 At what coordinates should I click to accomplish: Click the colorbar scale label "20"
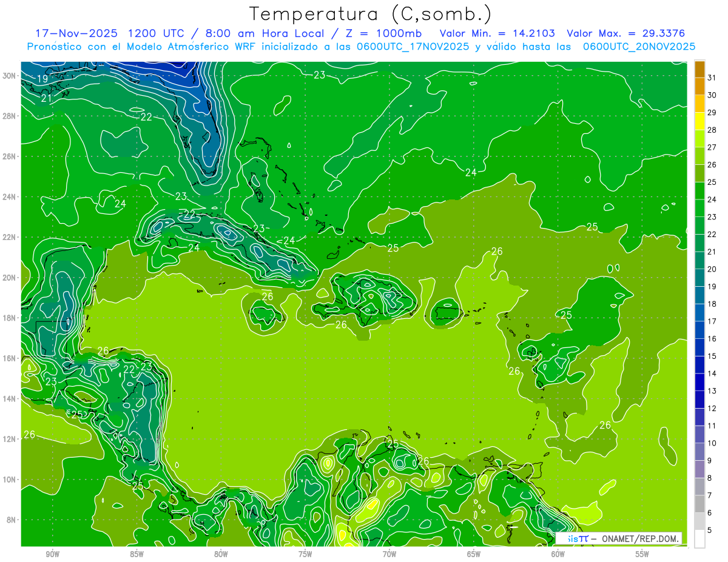[x=712, y=269]
